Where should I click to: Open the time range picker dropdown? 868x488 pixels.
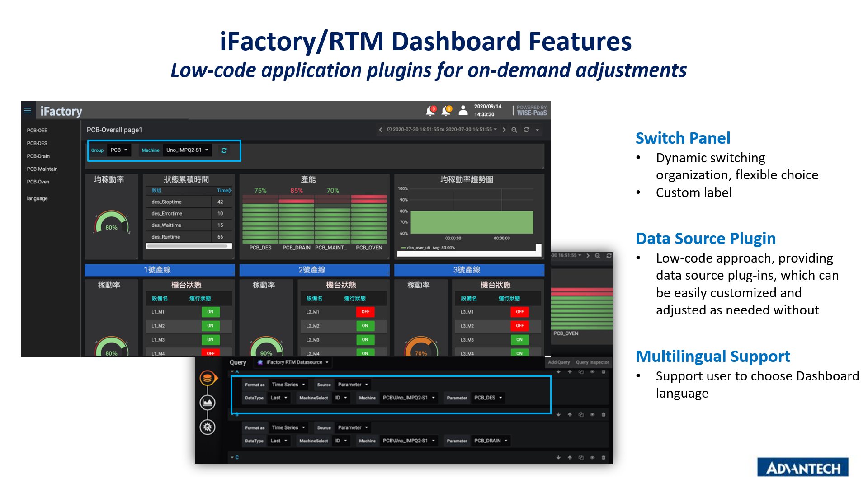point(442,130)
